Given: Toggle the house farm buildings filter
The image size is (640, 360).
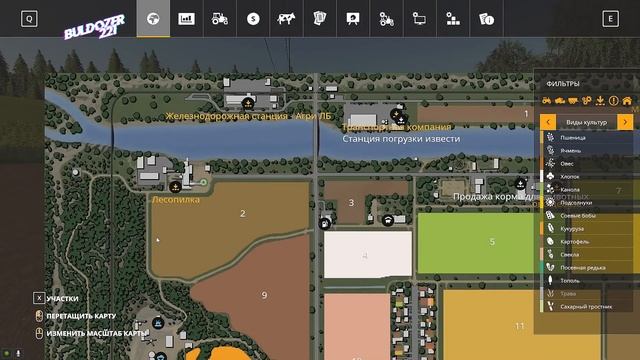Looking at the screenshot, I should (627, 100).
